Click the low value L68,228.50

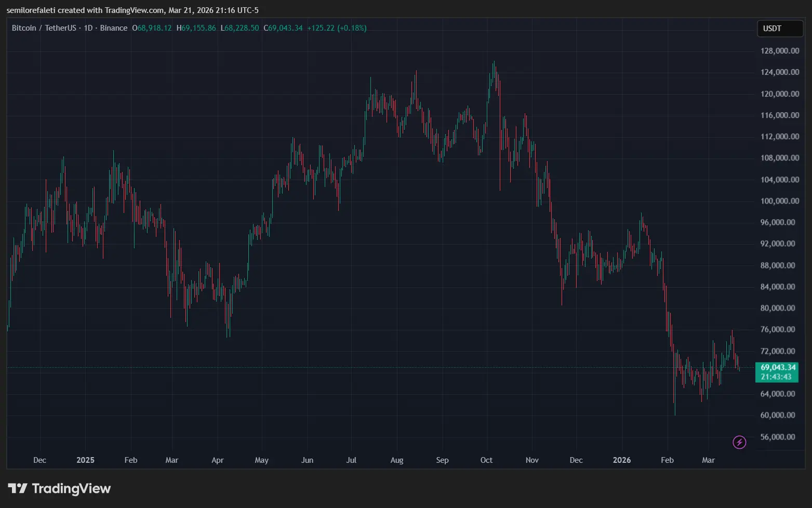pyautogui.click(x=239, y=28)
